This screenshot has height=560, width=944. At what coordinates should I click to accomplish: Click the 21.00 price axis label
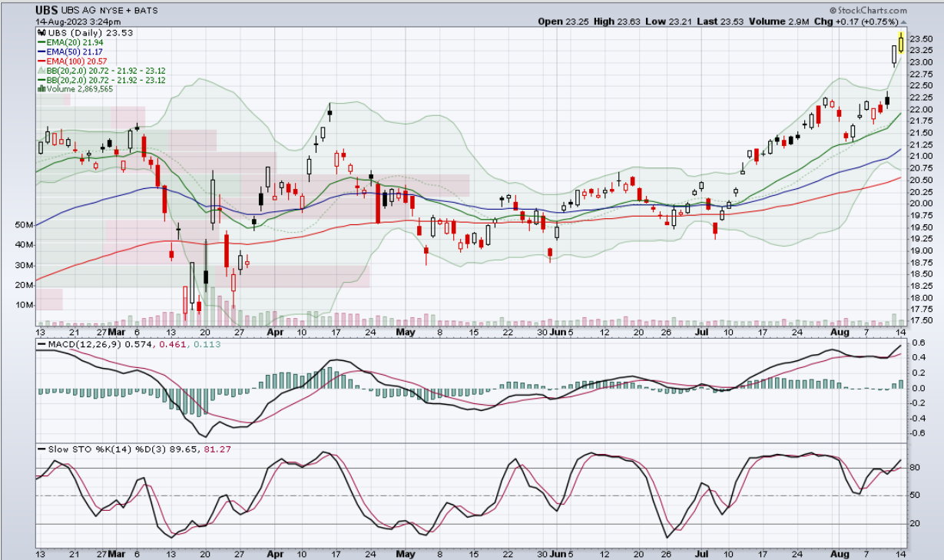pos(921,156)
